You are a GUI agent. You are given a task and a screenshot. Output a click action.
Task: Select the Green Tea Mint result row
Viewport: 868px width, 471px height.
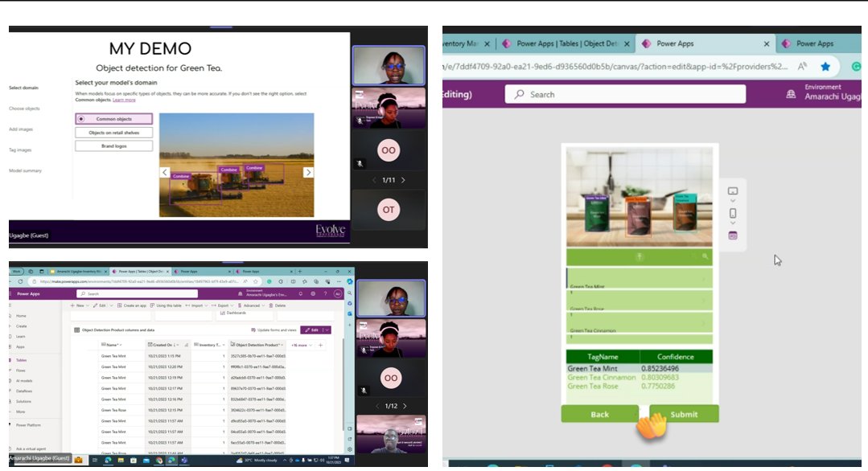pyautogui.click(x=640, y=369)
